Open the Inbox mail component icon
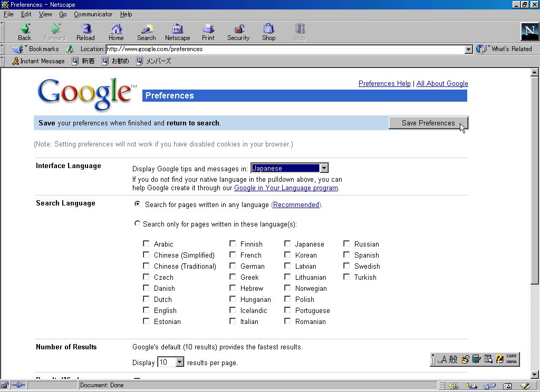Viewport: 540px width, 392px height. (471, 386)
